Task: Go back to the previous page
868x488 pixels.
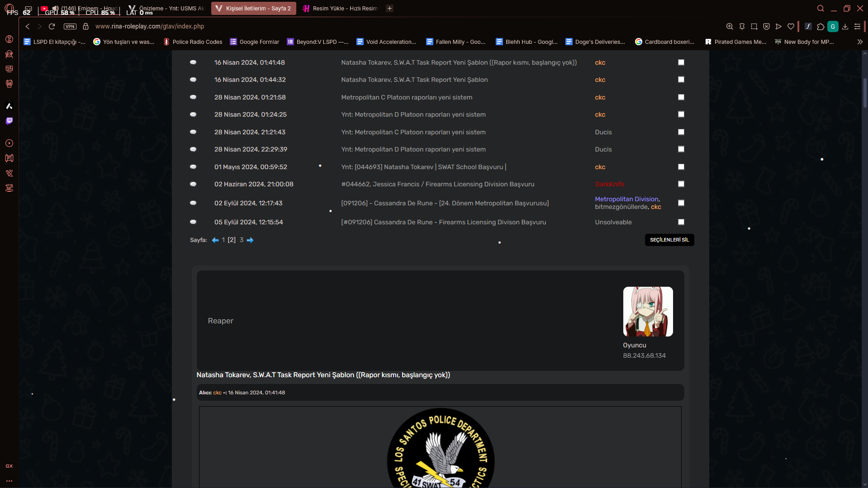Action: coord(28,26)
